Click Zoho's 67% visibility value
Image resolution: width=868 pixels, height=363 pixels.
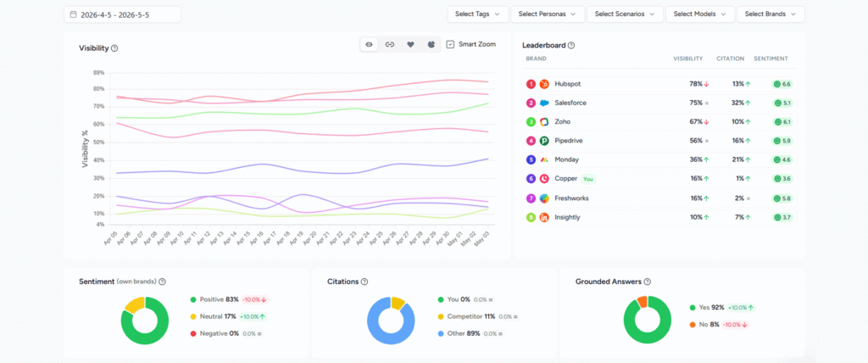[695, 122]
